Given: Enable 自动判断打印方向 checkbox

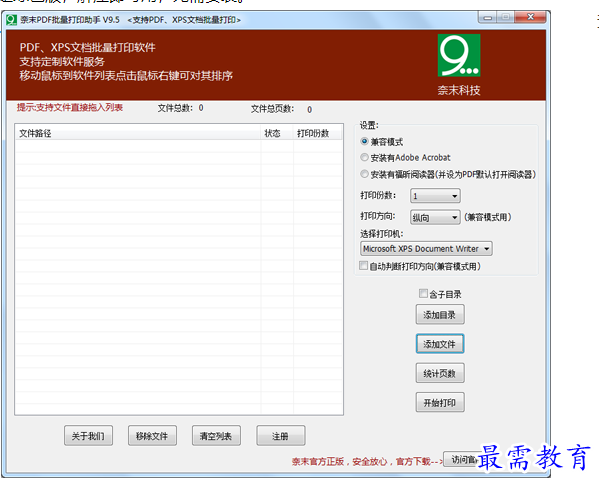Looking at the screenshot, I should (x=364, y=266).
